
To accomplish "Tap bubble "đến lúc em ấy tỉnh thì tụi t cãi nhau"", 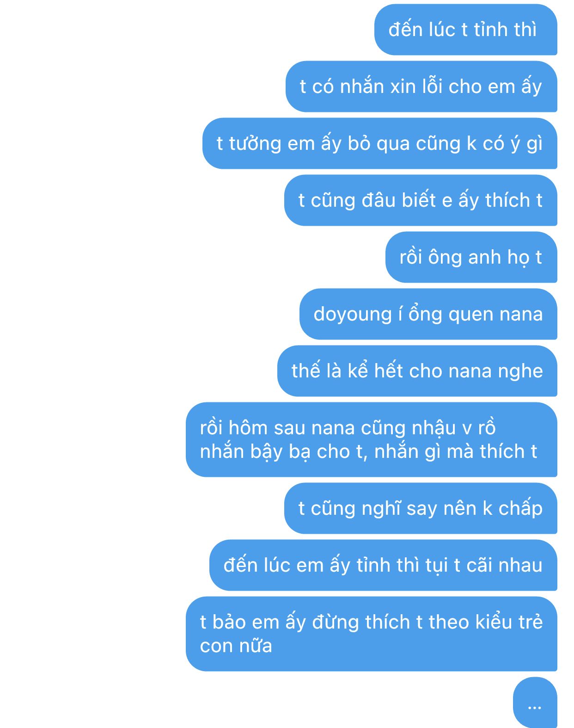I will 383,565.
